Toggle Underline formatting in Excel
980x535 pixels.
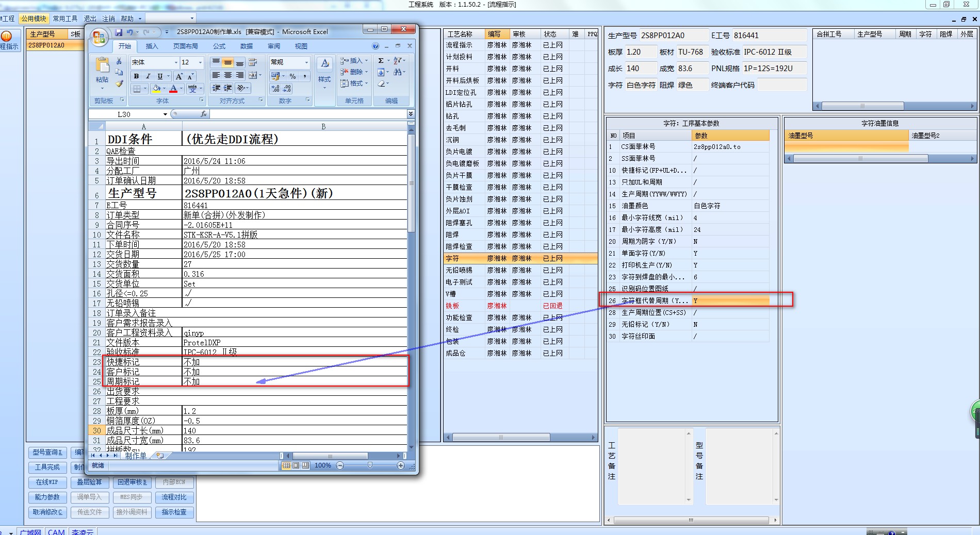click(x=160, y=76)
